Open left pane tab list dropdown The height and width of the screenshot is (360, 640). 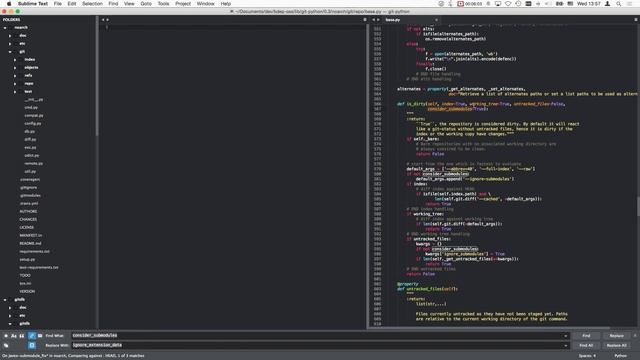tap(365, 20)
